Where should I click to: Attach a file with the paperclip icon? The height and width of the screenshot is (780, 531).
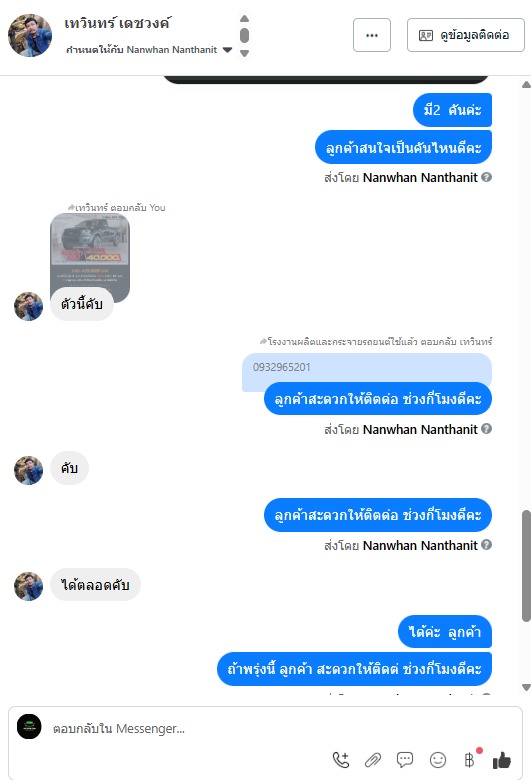point(373,760)
